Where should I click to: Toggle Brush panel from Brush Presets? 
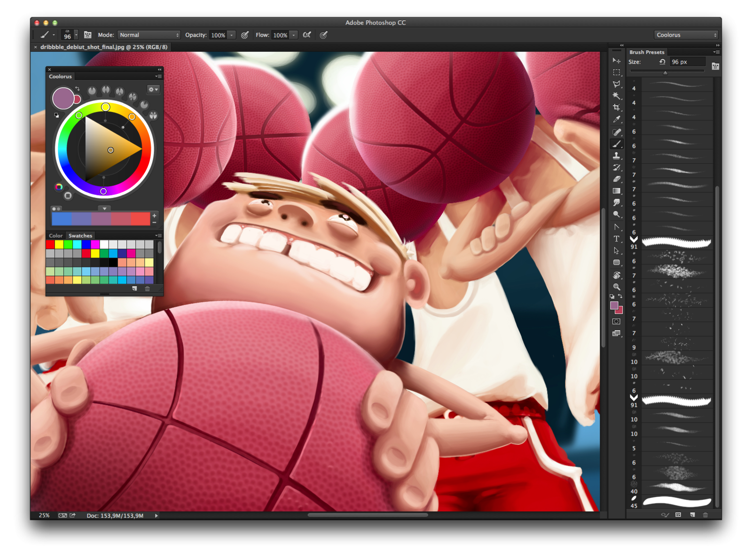coord(715,66)
